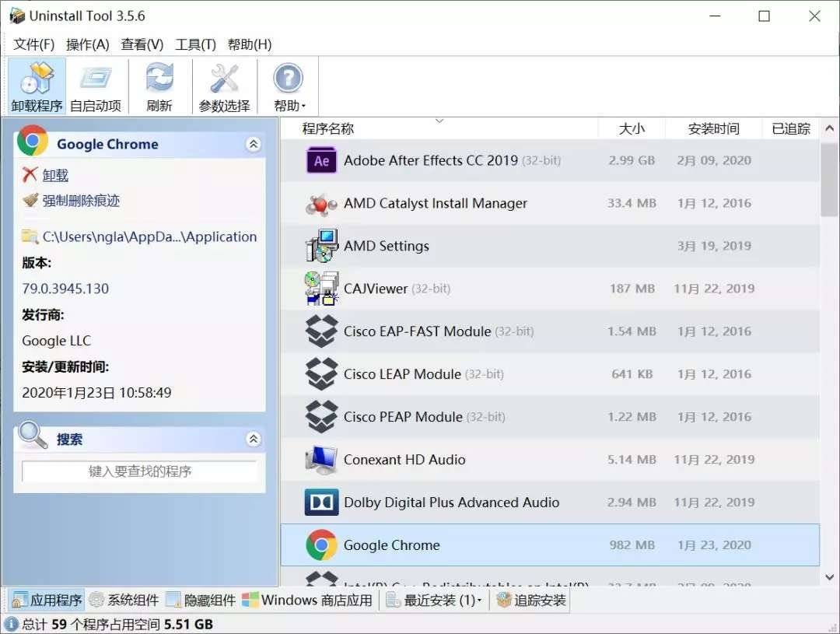Screen dimensions: 840x634
Task: Click the magnifier search panel icon
Action: (x=32, y=435)
